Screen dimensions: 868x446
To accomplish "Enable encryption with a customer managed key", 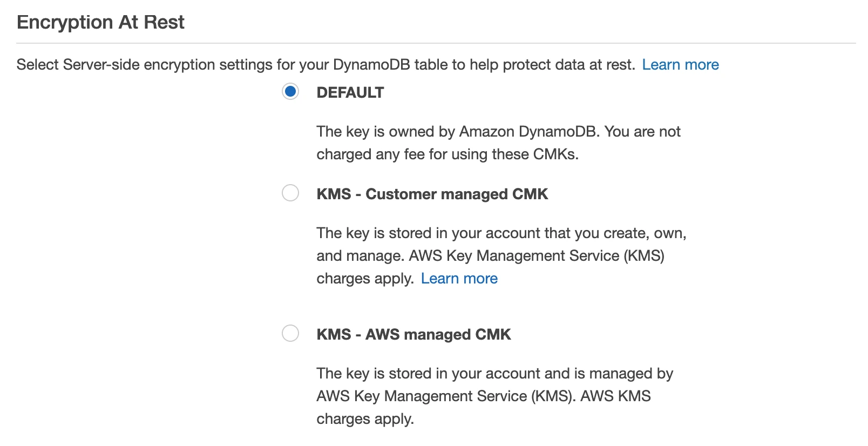I will click(x=291, y=193).
